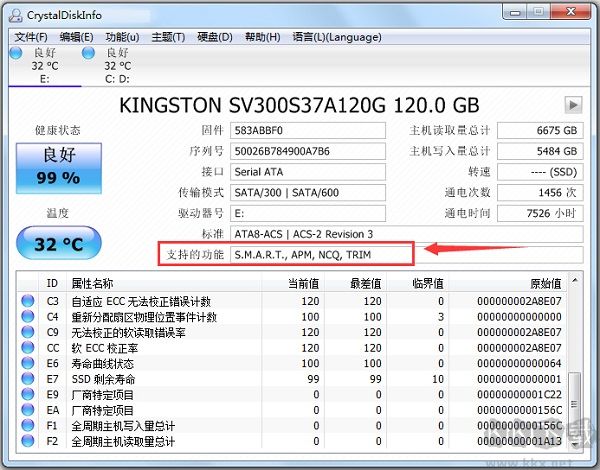Click the next disk arrow button
The width and height of the screenshot is (600, 470).
[x=573, y=104]
